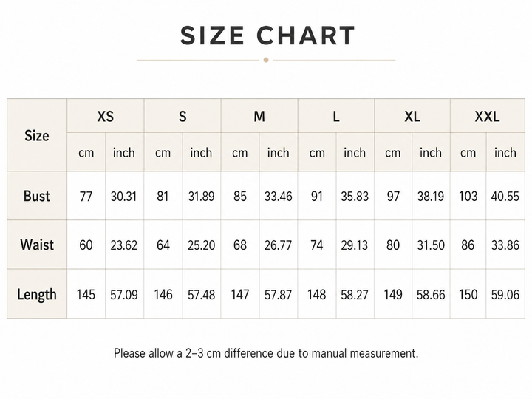
Task: Click the manual measurement note text
Action: (266, 353)
